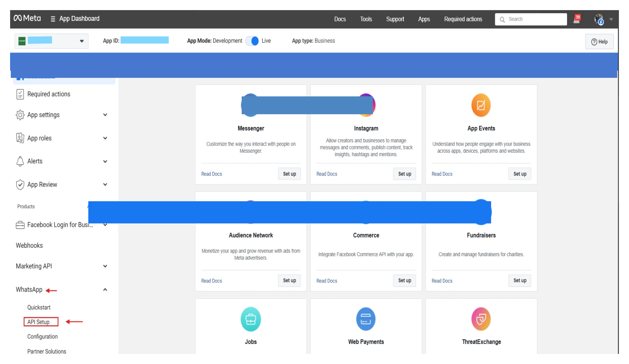This screenshot has width=629, height=364.
Task: Click the search magnifier icon
Action: 502,19
